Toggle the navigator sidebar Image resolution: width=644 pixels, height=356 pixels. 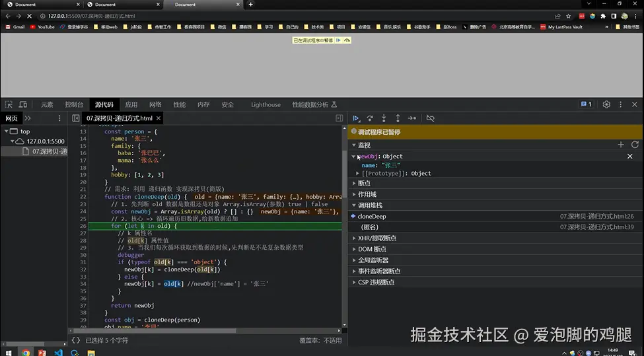pos(75,118)
